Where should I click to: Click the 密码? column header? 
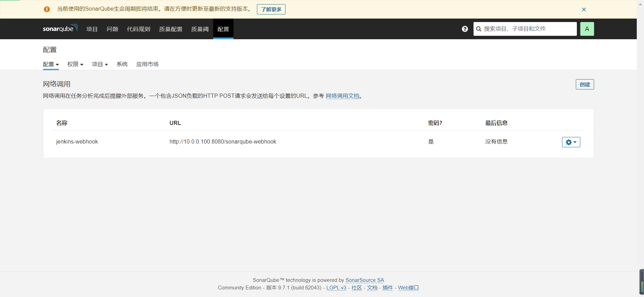435,123
